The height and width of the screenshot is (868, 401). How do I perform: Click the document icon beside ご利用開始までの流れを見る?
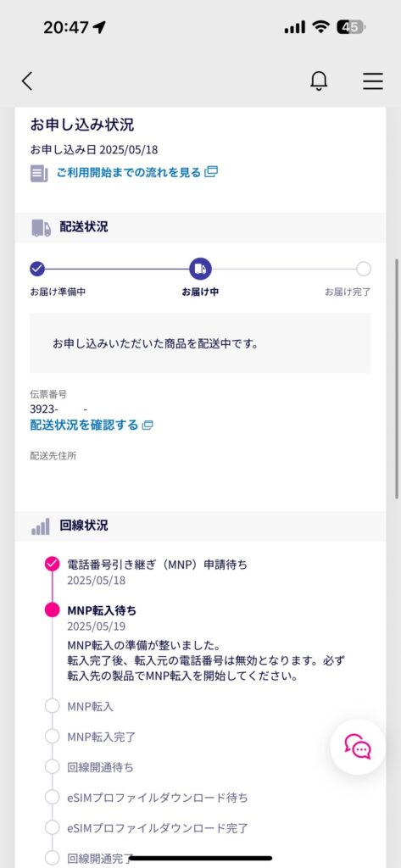click(x=39, y=173)
